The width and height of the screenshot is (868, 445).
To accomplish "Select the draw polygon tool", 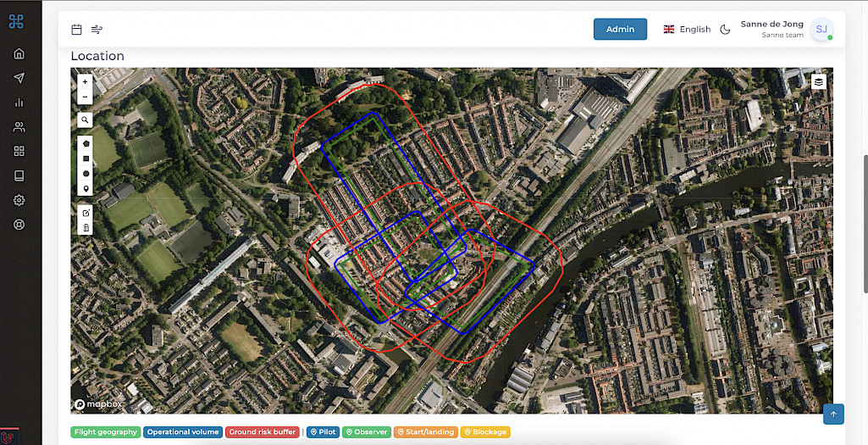I will pyautogui.click(x=86, y=144).
